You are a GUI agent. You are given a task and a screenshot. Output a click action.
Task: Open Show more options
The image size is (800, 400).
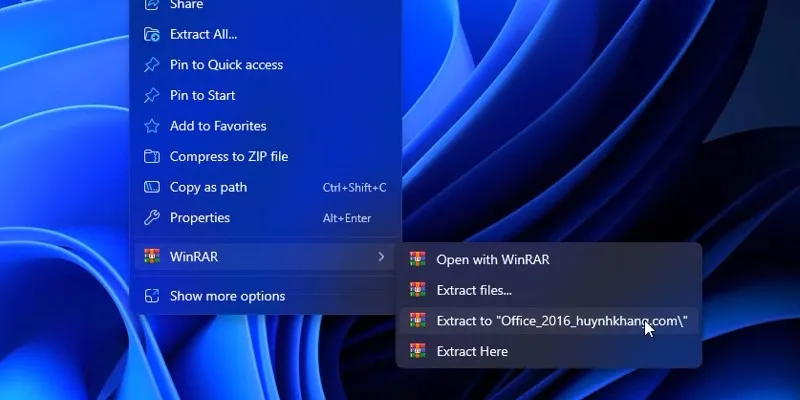tap(227, 296)
